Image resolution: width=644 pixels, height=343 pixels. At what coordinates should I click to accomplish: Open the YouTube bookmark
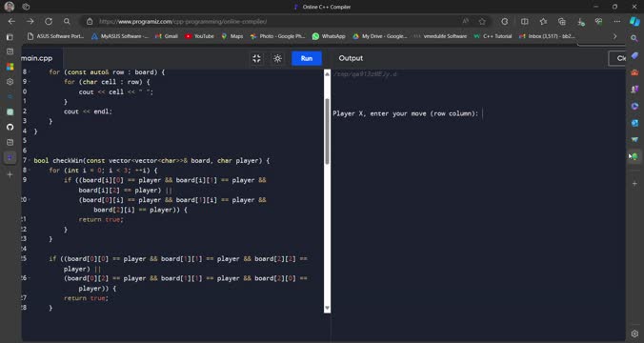(200, 36)
